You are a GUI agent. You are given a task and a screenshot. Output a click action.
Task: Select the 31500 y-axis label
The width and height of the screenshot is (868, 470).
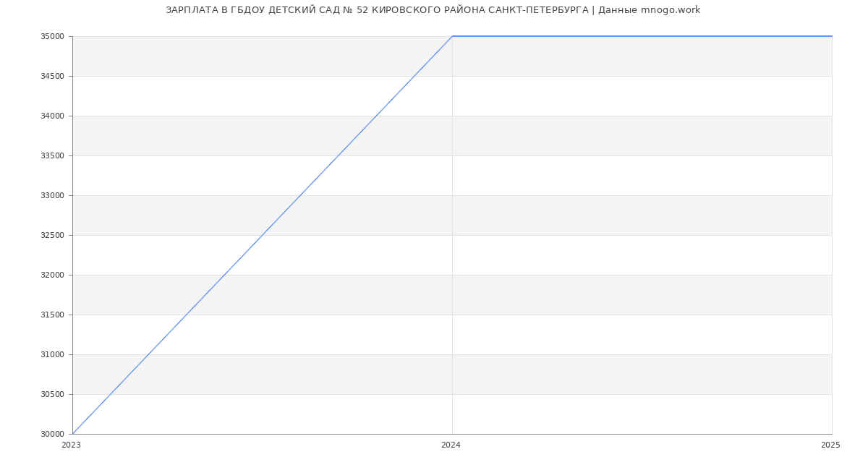[x=53, y=315]
